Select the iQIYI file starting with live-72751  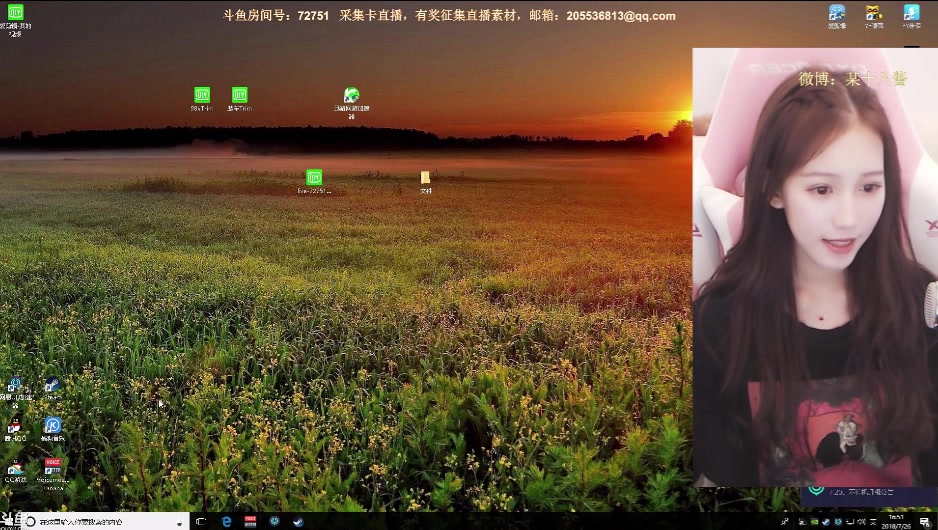pyautogui.click(x=314, y=181)
